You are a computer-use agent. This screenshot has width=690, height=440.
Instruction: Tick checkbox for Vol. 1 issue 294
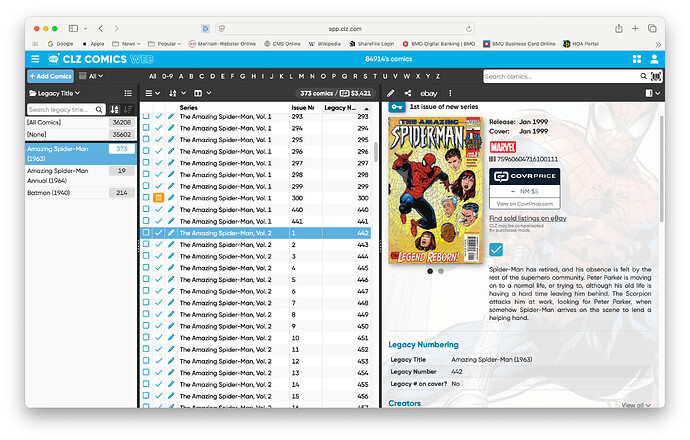pos(146,128)
